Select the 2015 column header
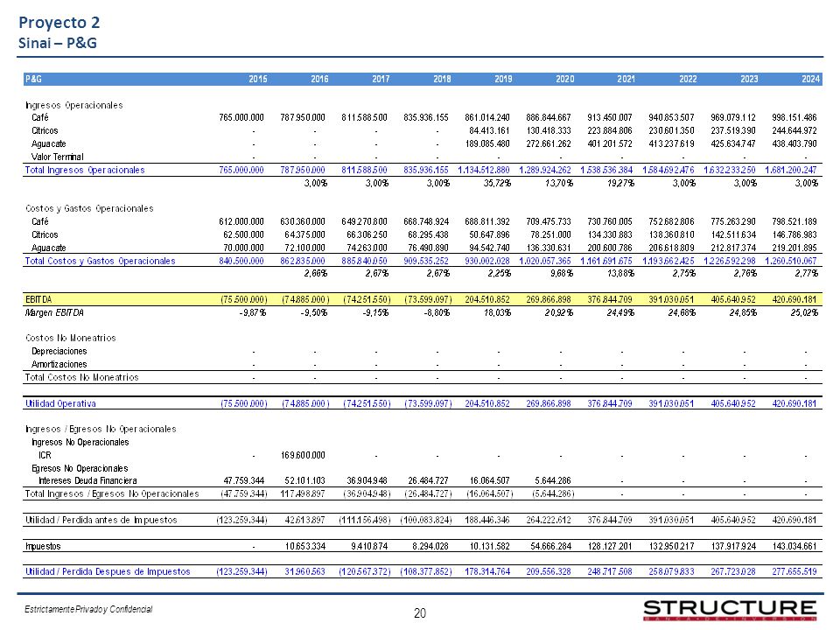The image size is (840, 630). (257, 79)
